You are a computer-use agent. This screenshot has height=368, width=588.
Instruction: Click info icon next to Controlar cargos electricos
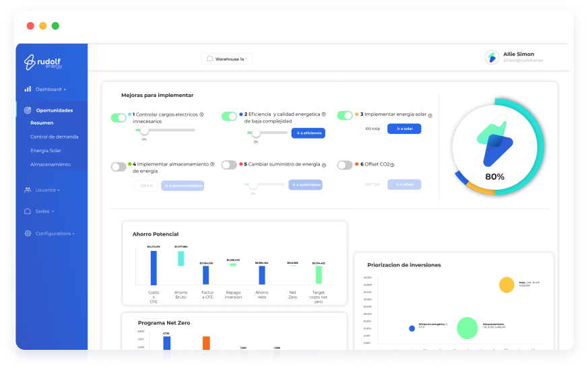tap(201, 114)
